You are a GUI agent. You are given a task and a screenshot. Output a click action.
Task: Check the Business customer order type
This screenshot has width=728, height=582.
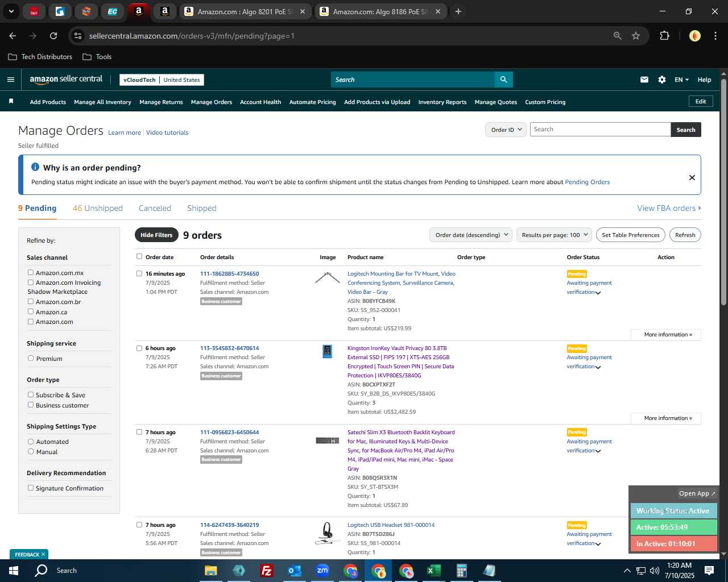(31, 405)
